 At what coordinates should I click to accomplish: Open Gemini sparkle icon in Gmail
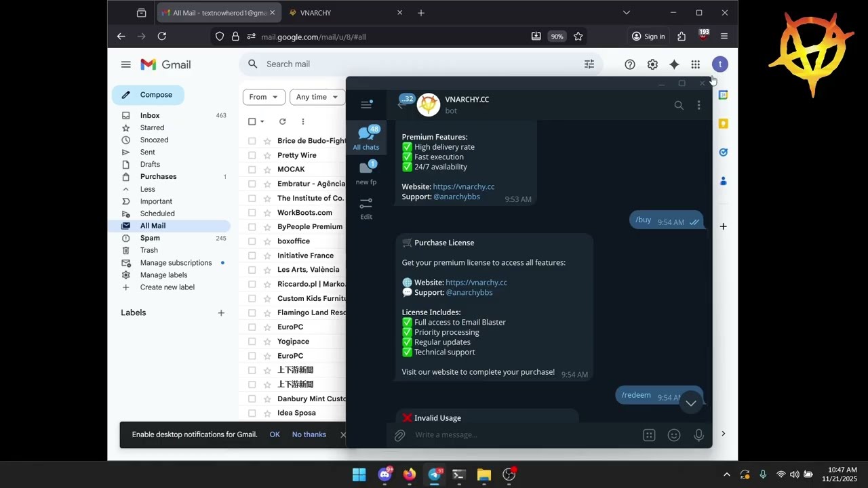[674, 64]
